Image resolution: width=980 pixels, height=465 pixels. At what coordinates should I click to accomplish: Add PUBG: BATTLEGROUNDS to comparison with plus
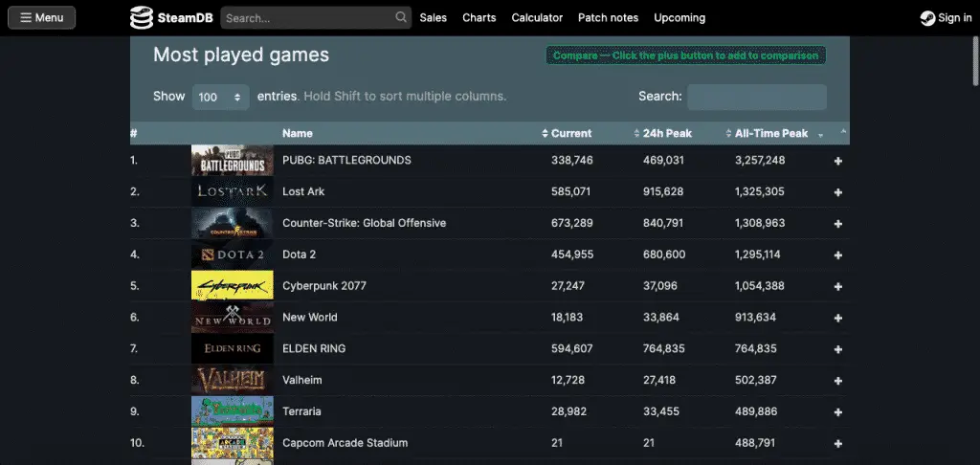(x=838, y=162)
